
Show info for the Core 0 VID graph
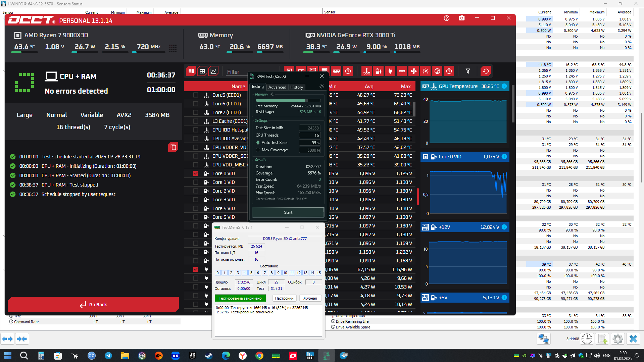(x=504, y=157)
